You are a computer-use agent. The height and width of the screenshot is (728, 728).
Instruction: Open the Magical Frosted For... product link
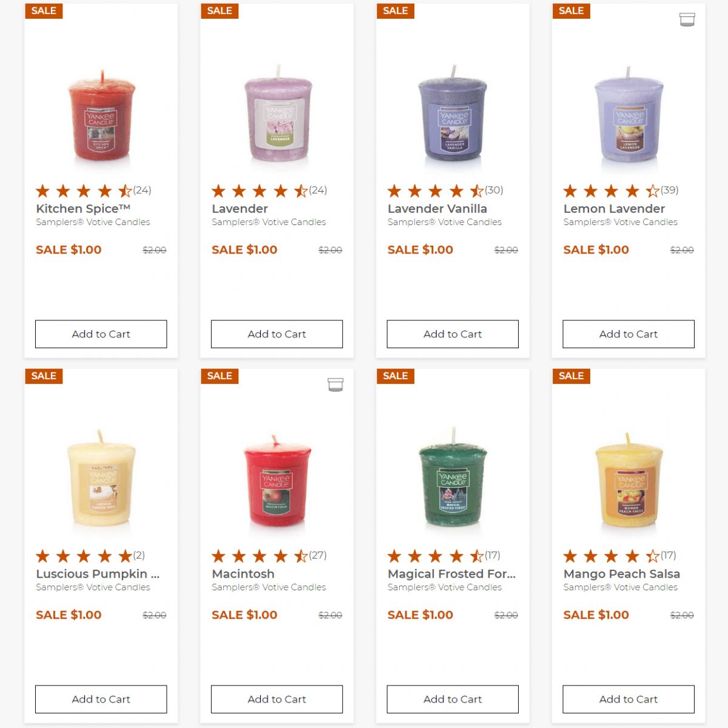pos(451,574)
